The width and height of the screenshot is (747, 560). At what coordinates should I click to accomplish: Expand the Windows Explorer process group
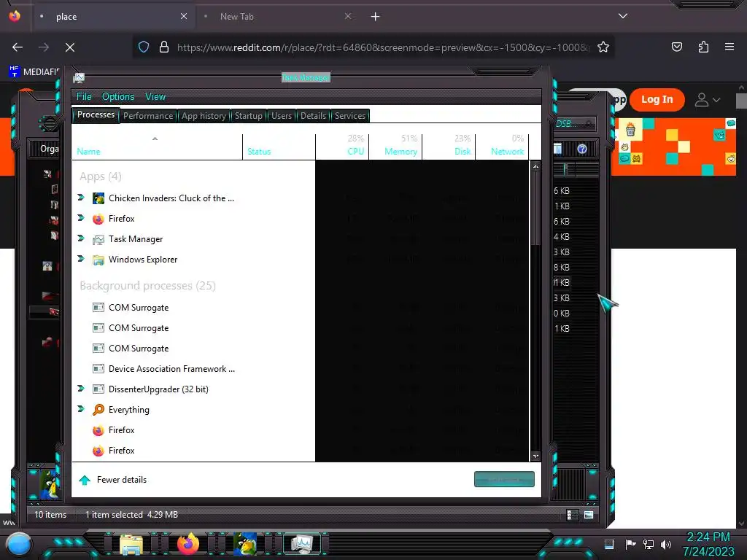tap(81, 259)
